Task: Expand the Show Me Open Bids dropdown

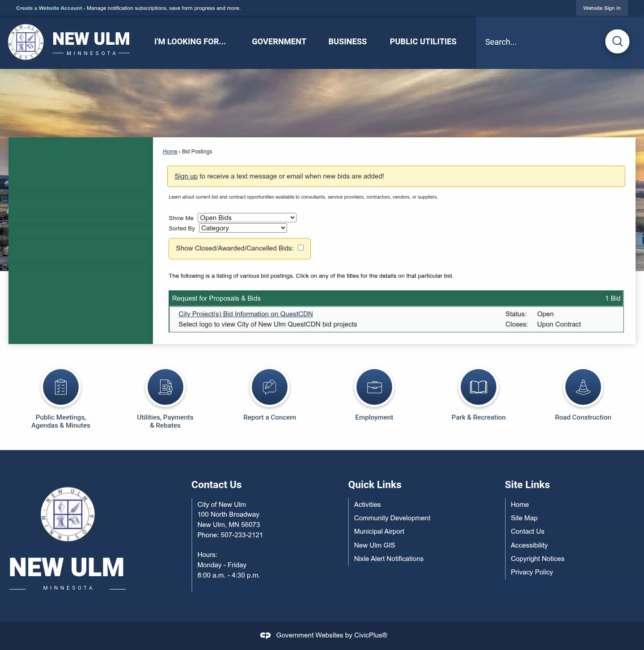Action: point(247,218)
